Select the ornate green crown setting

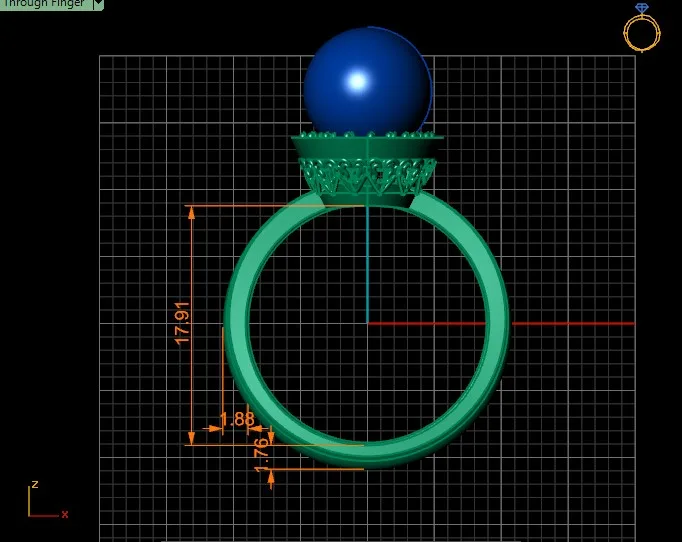pyautogui.click(x=368, y=168)
